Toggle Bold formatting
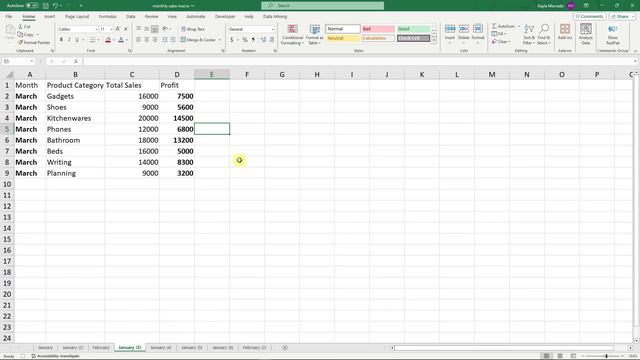 [61, 40]
